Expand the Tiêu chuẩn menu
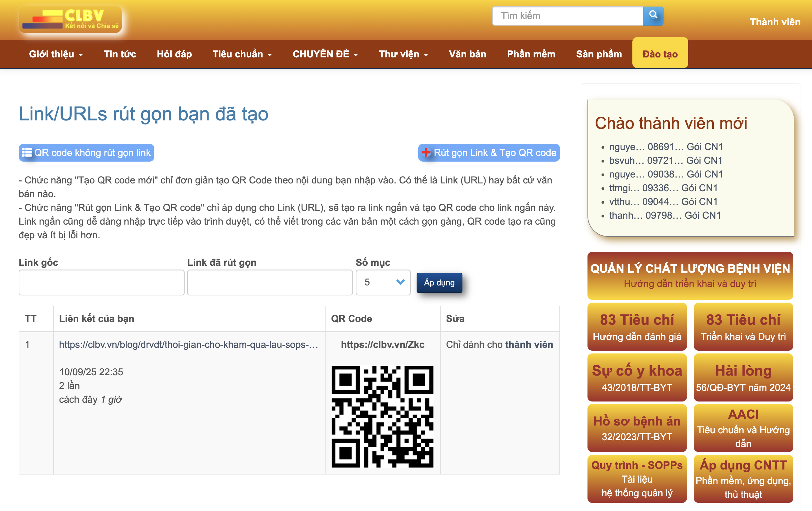 tap(242, 54)
